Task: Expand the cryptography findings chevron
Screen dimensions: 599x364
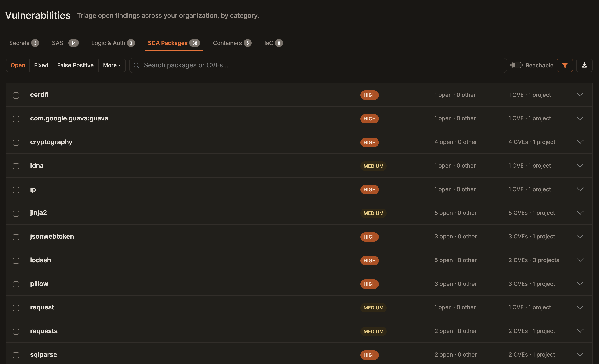Action: point(580,142)
